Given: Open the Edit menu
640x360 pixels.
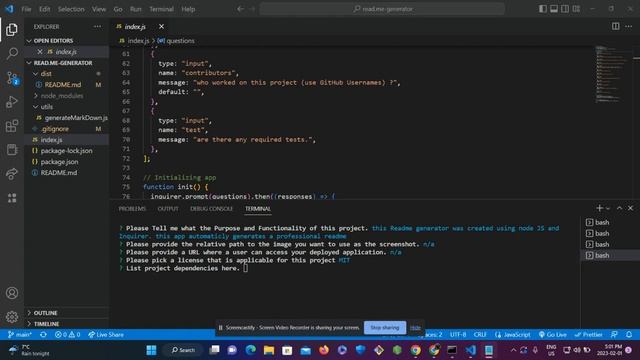Looking at the screenshot, I should (44, 9).
